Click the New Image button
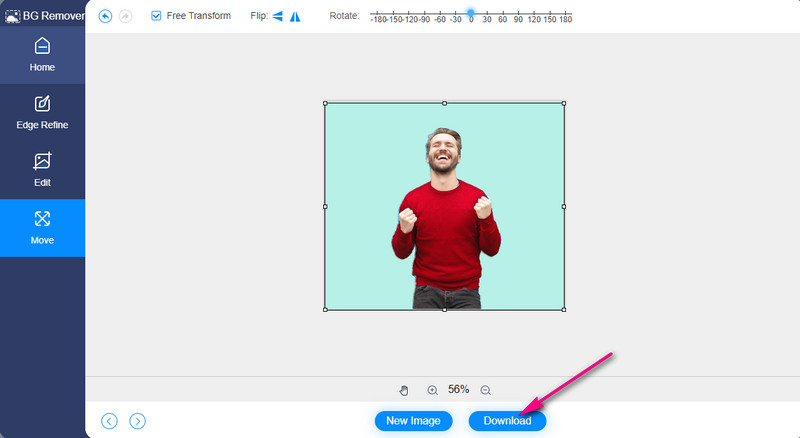This screenshot has height=438, width=800. tap(413, 421)
